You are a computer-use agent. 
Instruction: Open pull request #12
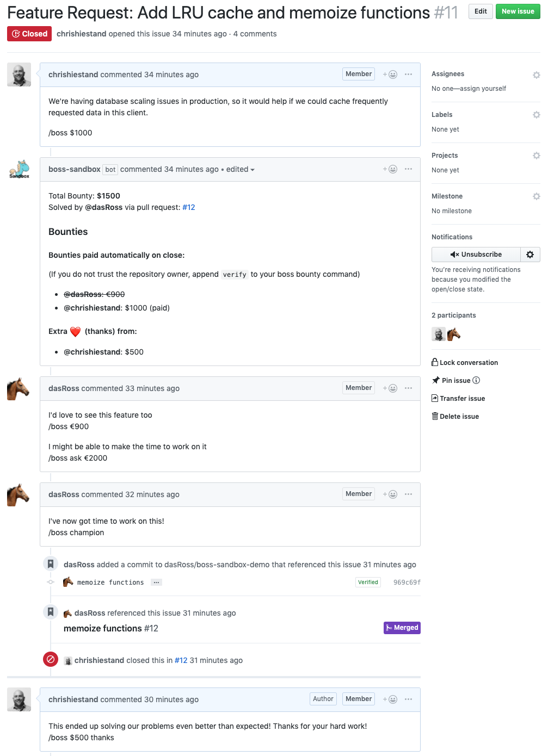pyautogui.click(x=189, y=207)
